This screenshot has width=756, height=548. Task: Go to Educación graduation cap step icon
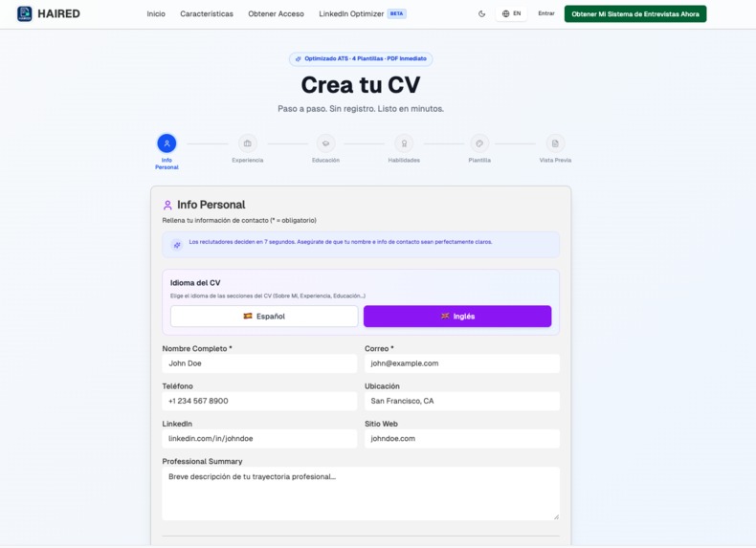[x=325, y=143]
